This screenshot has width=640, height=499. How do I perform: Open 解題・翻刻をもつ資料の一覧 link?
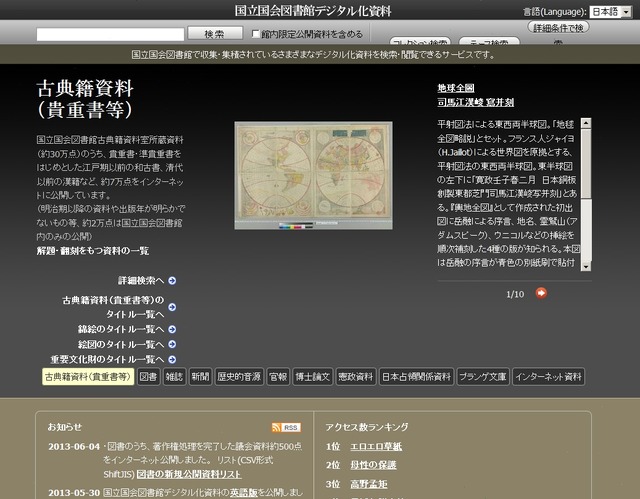(93, 251)
